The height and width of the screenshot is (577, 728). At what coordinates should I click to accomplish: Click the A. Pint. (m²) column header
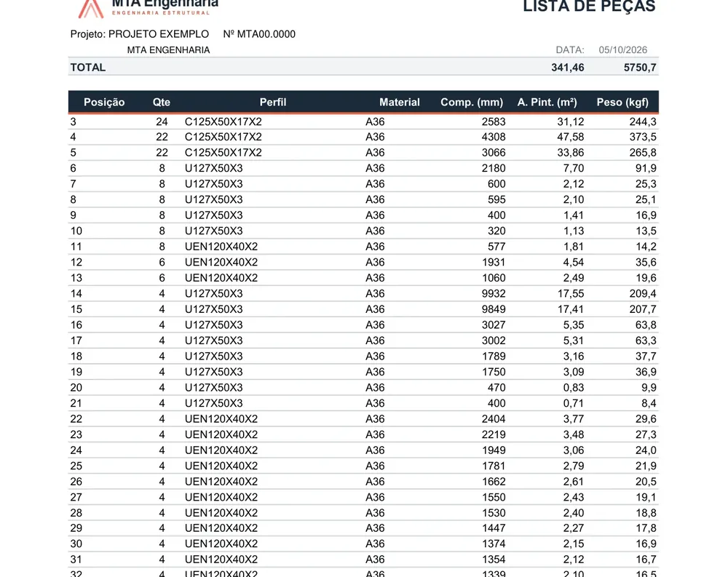pyautogui.click(x=547, y=103)
